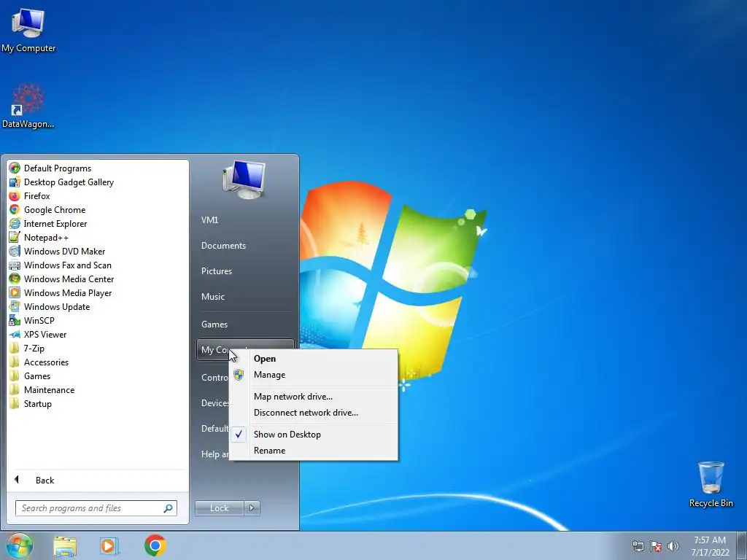Click the Show desktop strip beside the clock
Screen dimensions: 747x560
pyautogui.click(x=742, y=546)
